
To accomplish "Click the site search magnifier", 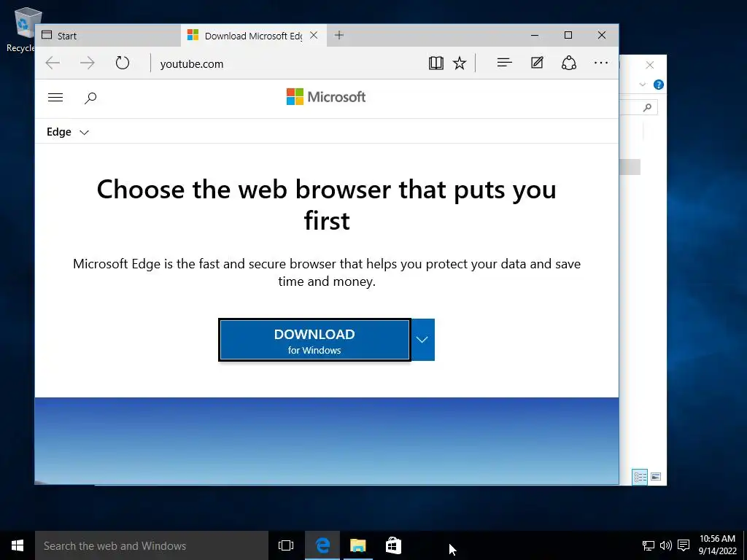I will tap(90, 98).
